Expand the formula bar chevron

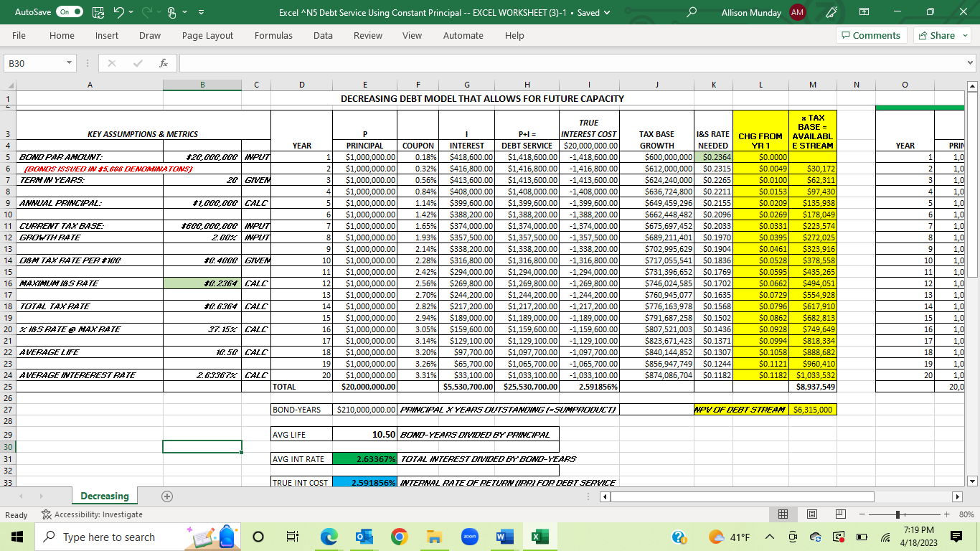pyautogui.click(x=971, y=63)
